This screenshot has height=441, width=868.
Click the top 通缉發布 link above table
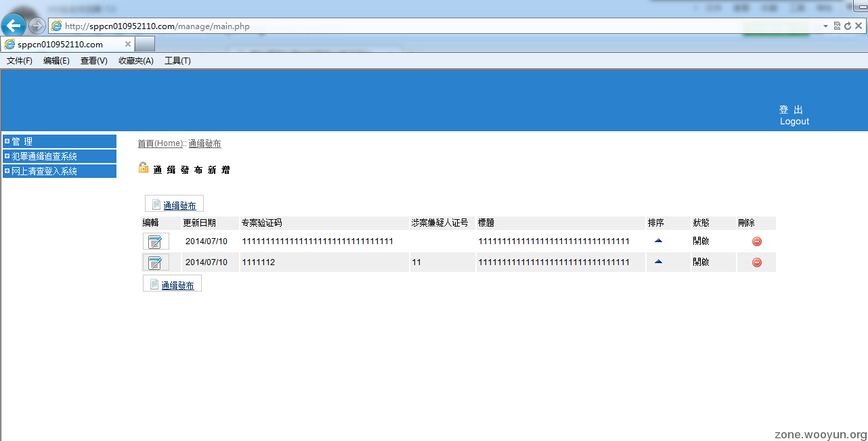pyautogui.click(x=179, y=206)
